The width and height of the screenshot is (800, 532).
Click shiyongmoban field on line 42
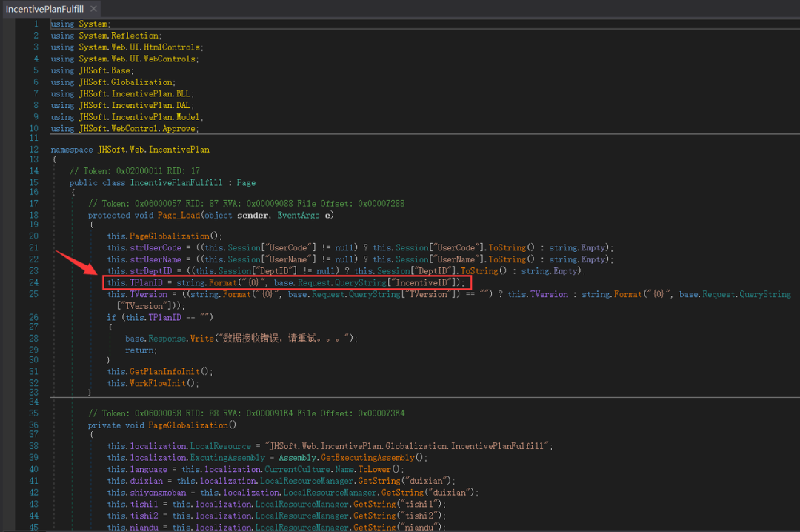[158, 493]
